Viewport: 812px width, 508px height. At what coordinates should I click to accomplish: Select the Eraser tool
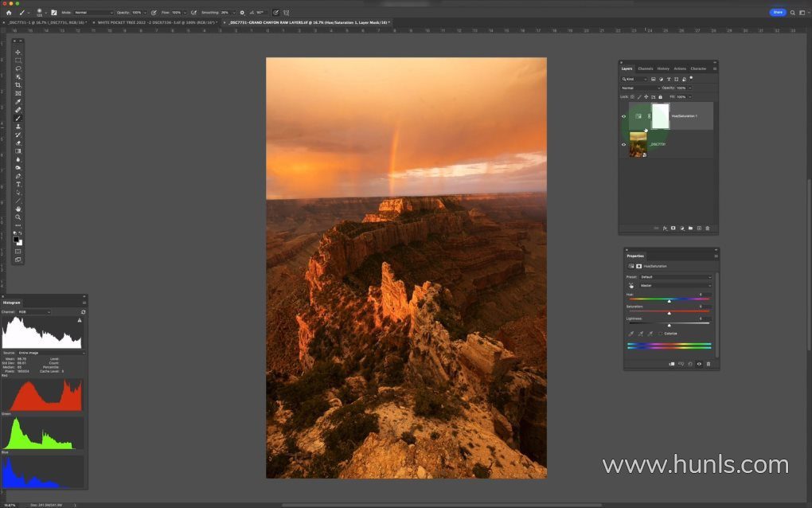18,143
